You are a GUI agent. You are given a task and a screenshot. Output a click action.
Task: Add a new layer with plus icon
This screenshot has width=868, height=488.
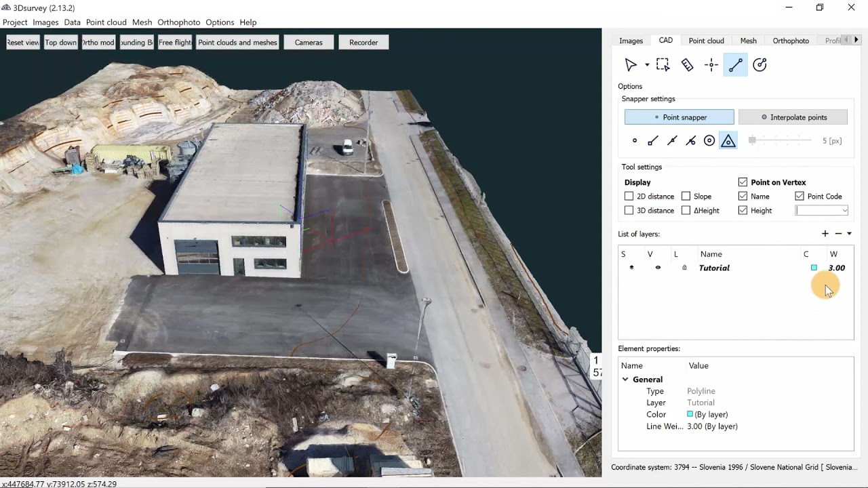(x=825, y=234)
